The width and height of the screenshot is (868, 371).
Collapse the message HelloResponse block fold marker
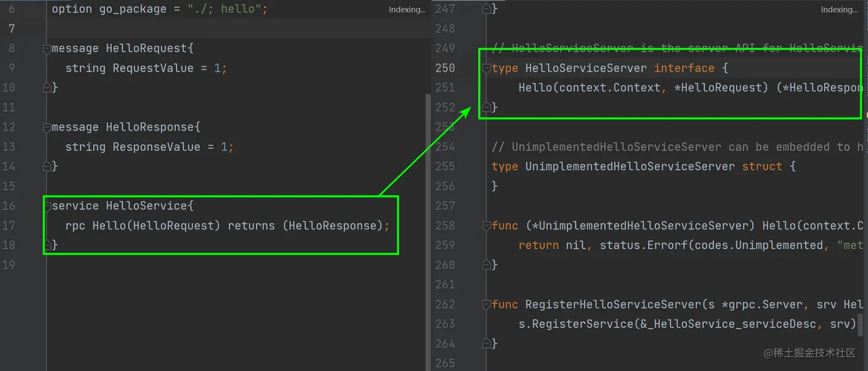click(x=47, y=127)
